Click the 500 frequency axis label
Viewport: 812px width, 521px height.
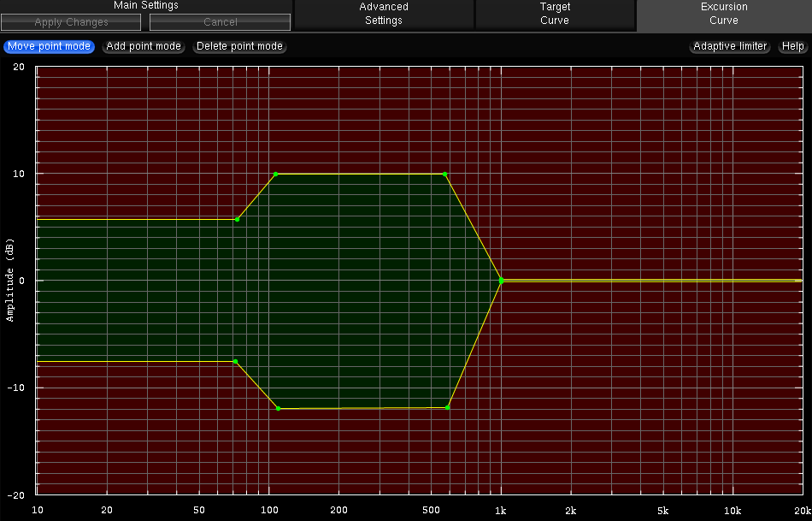431,510
